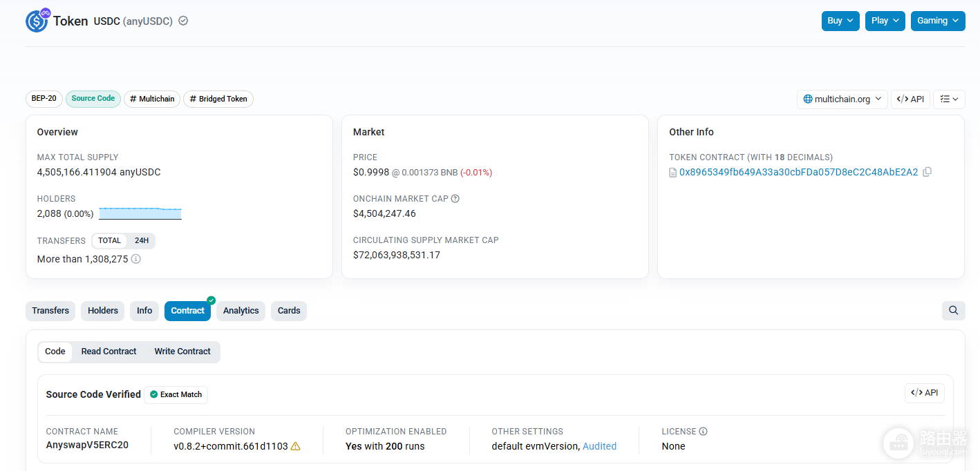Select the Contract tab

coord(187,311)
